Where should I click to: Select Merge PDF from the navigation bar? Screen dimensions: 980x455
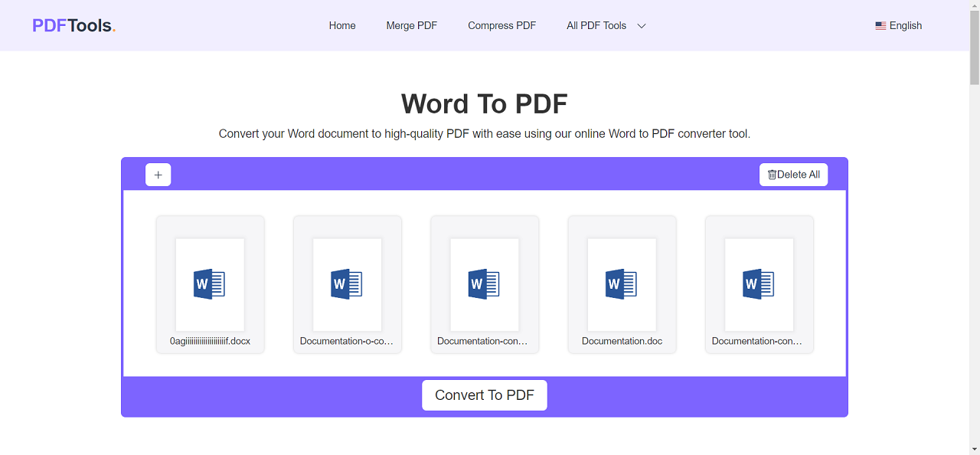pos(411,25)
